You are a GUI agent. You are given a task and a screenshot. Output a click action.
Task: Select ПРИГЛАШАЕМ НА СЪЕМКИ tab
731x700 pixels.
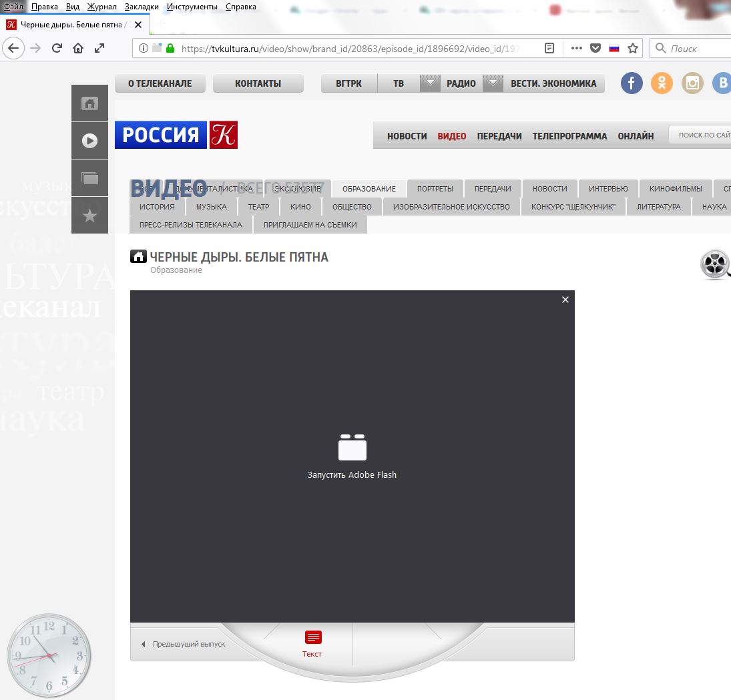pyautogui.click(x=310, y=225)
